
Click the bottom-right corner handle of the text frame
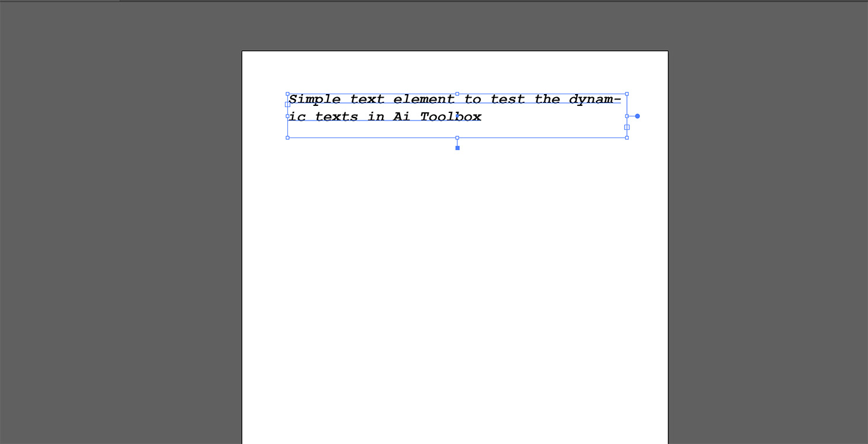[626, 137]
